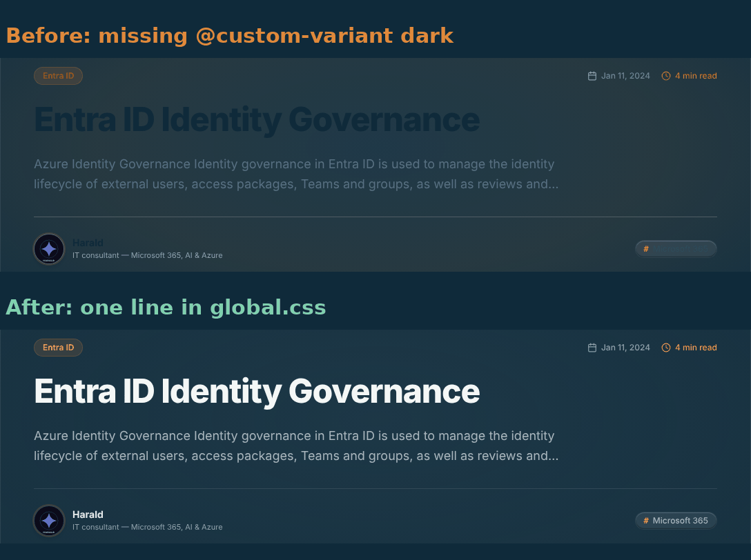Click the faded Harald name in the Before card
This screenshot has width=751, height=560.
88,243
